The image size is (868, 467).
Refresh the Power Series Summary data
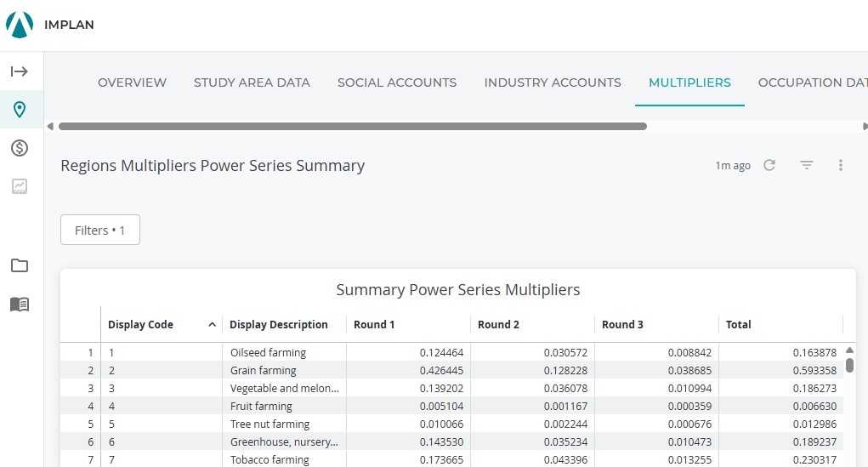769,165
